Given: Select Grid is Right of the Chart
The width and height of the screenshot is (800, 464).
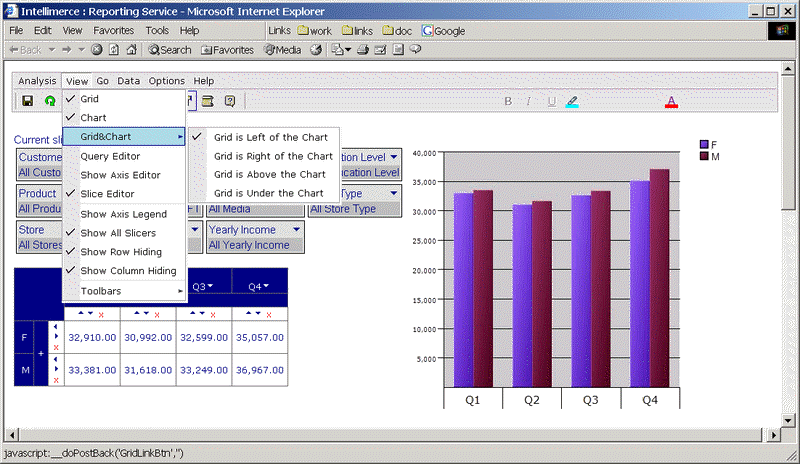Looking at the screenshot, I should 264,156.
